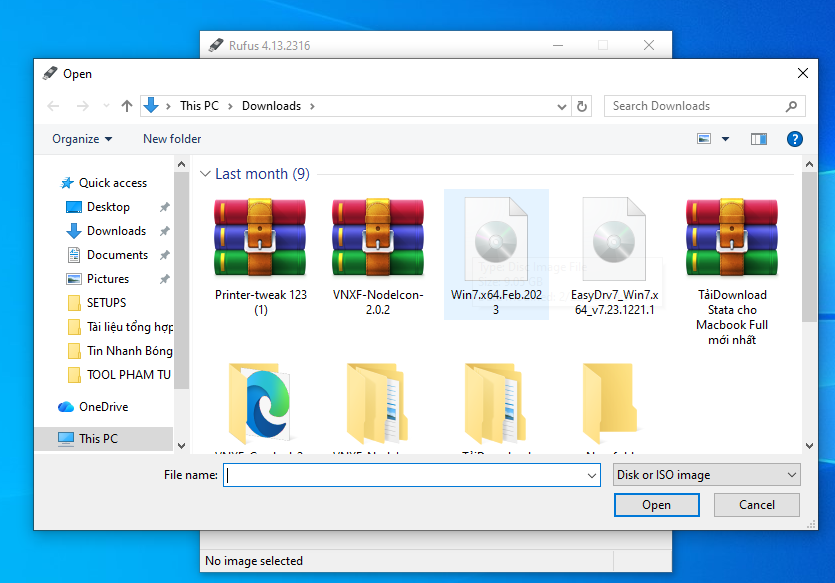Click the refresh button beside address bar
Screen dimensions: 835x583
point(583,106)
